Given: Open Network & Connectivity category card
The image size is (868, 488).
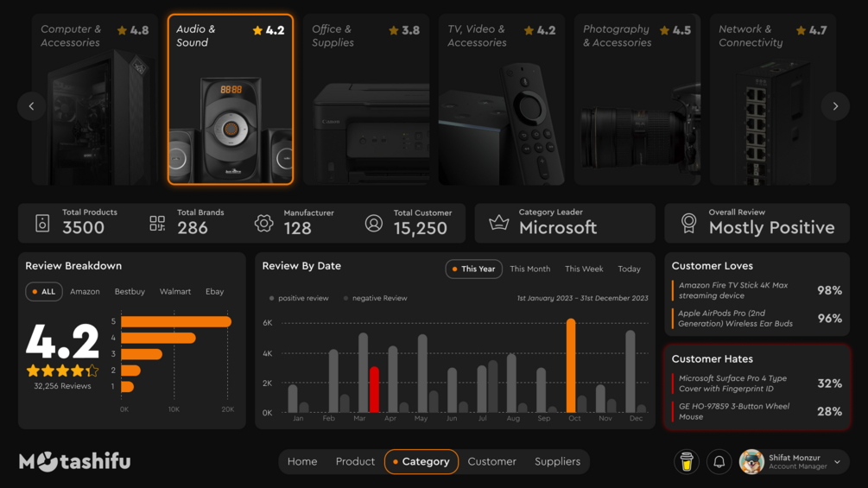Looking at the screenshot, I should [x=773, y=99].
